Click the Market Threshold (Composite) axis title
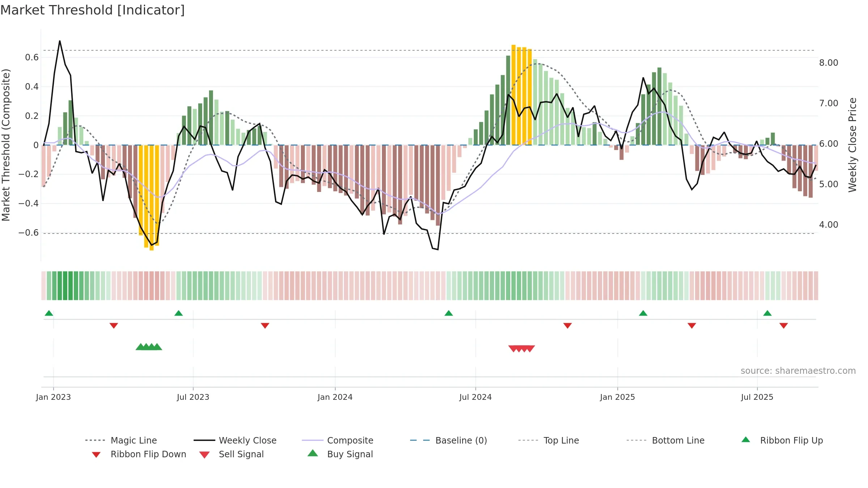Image resolution: width=868 pixels, height=488 pixels. click(6, 145)
